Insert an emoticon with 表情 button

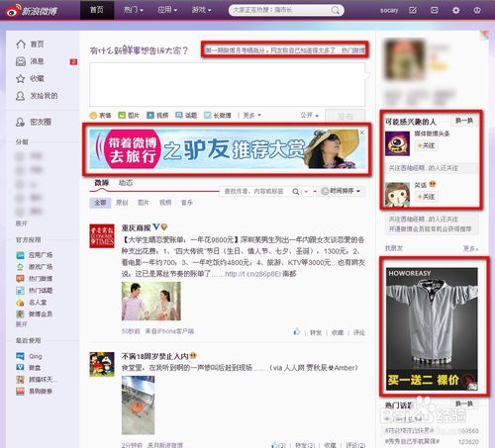[100, 115]
